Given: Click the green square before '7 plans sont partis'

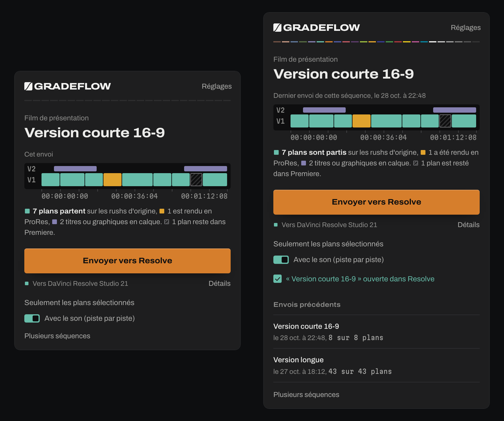Looking at the screenshot, I should pos(276,153).
